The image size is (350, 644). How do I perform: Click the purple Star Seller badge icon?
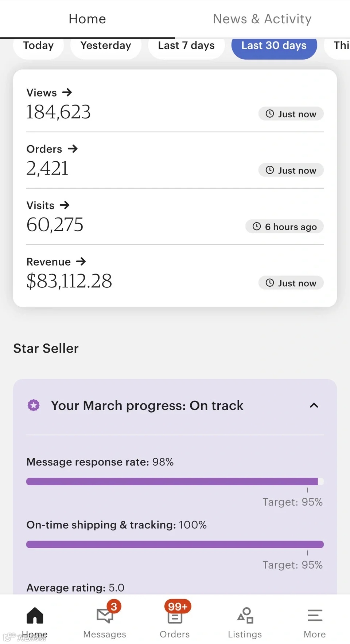pyautogui.click(x=34, y=405)
